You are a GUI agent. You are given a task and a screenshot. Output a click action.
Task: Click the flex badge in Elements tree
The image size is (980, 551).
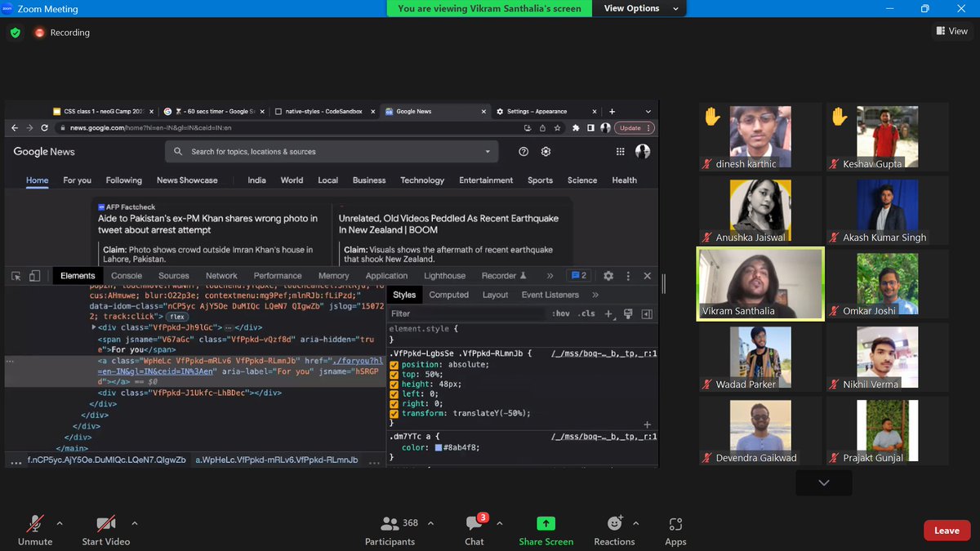pos(176,316)
